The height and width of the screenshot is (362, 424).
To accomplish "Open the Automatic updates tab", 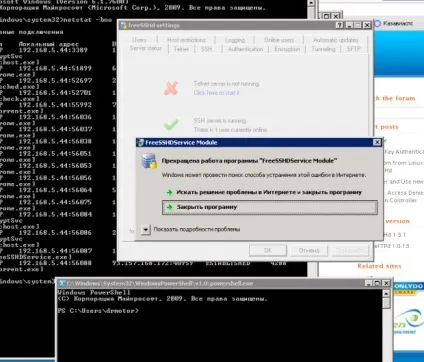I will (x=335, y=40).
